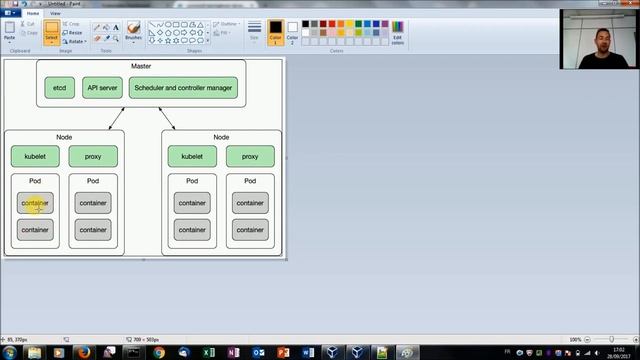640x360 pixels.
Task: Choose the Curve shape
Action: [x=160, y=25]
